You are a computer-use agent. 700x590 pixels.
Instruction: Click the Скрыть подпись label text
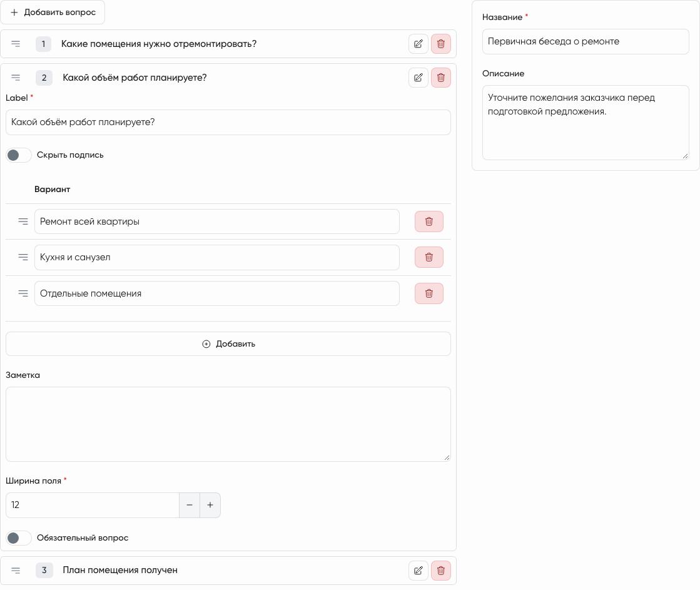[x=70, y=155]
